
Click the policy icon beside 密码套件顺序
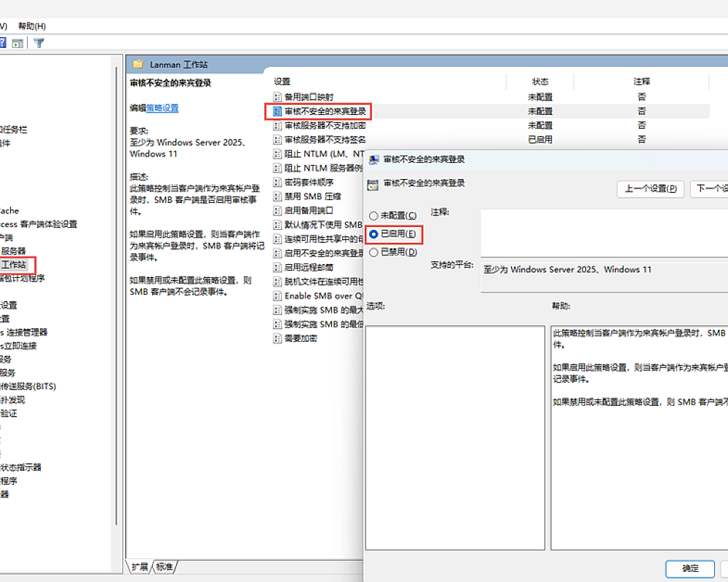click(x=277, y=182)
